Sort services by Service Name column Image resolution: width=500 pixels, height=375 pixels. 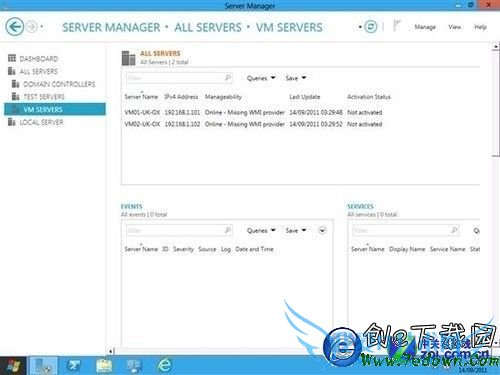pos(447,249)
